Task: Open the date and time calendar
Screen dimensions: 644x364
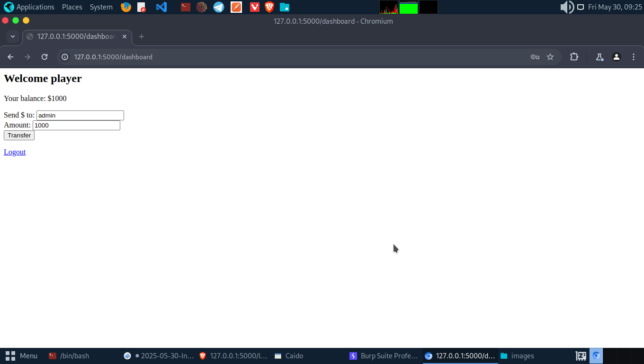Action: [615, 7]
